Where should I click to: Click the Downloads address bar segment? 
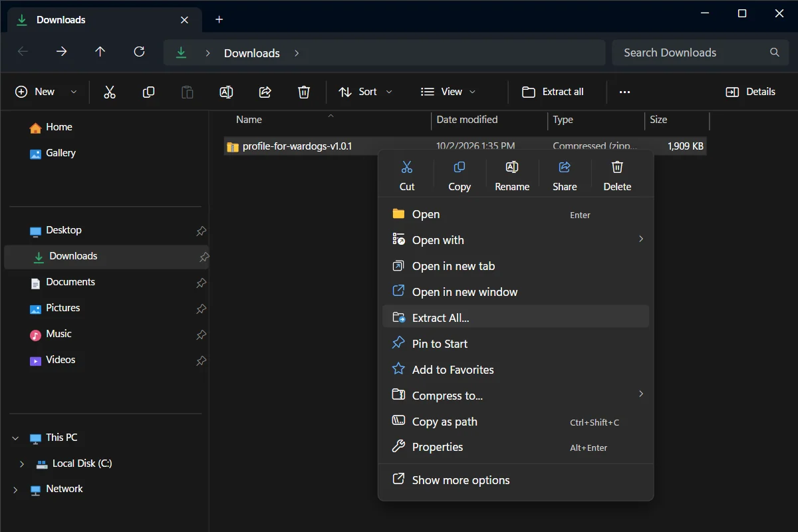[x=252, y=53]
